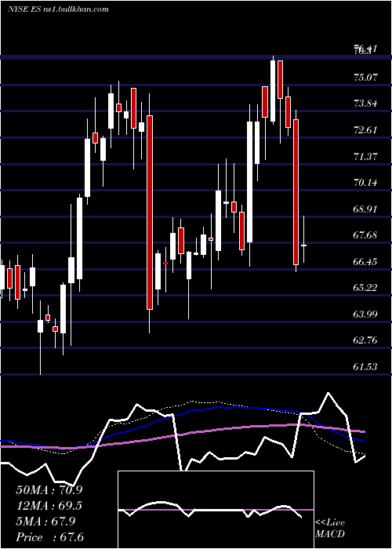Viewport: 392px width, 549px height.
Task: Click the last small white doji candle
Action: (x=304, y=245)
